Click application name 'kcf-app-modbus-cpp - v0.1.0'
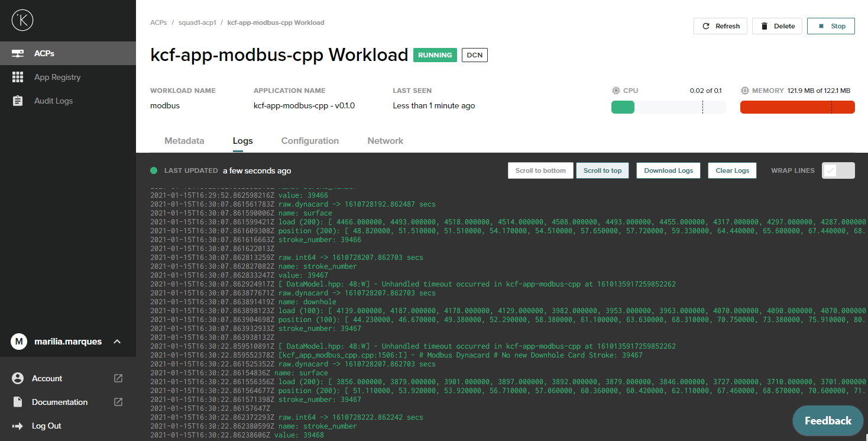868x441 pixels. click(x=304, y=106)
